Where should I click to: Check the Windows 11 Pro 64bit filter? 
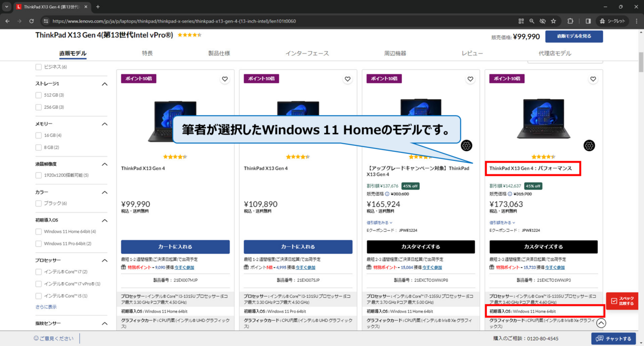38,244
